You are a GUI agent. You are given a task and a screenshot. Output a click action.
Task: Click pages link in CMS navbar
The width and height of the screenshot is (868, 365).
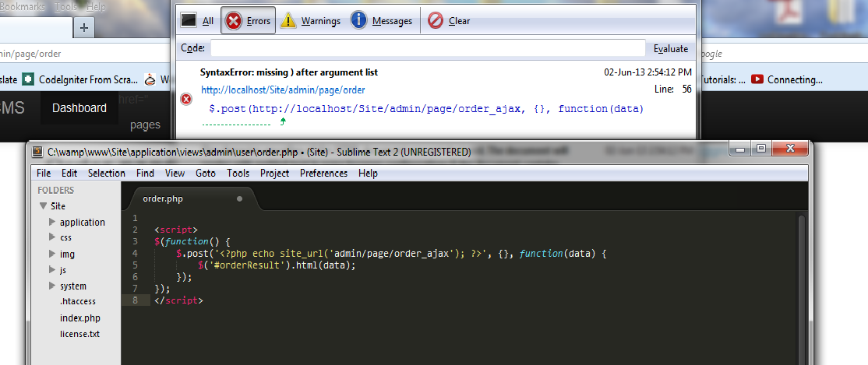(x=146, y=125)
